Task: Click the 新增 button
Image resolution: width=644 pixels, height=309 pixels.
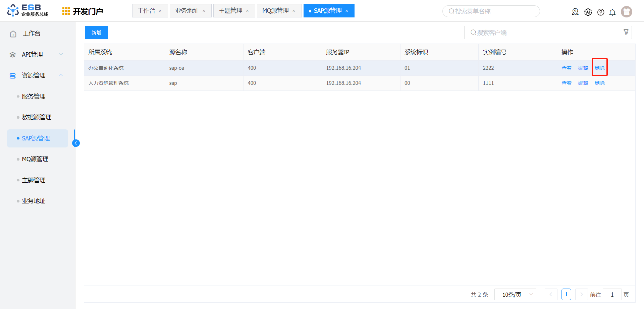Action: [x=96, y=33]
